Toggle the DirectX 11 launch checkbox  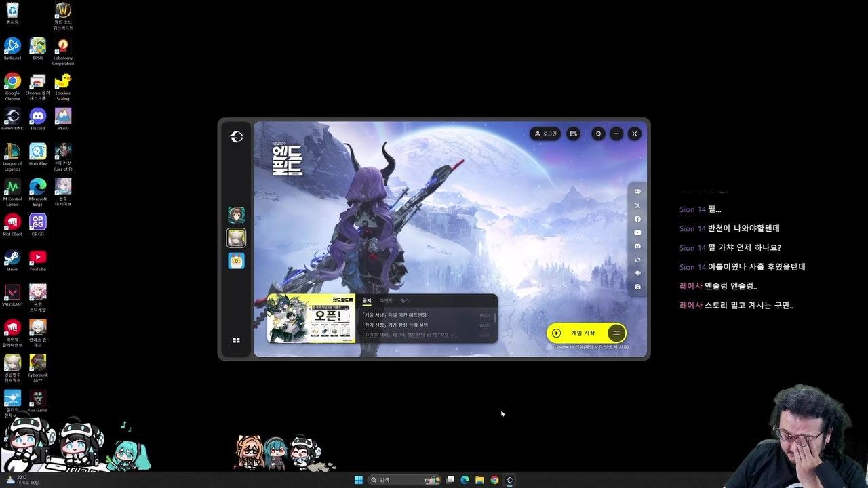[x=551, y=347]
